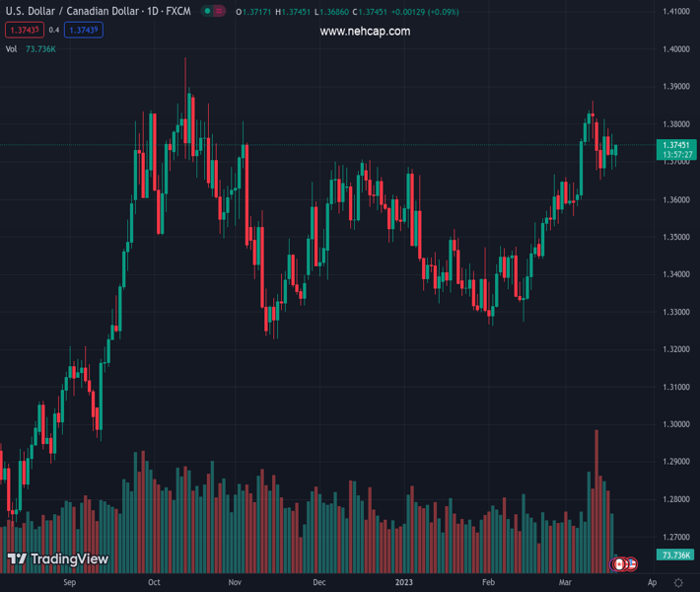Click the Mar label on the time axis
This screenshot has height=592, width=700.
point(565,583)
